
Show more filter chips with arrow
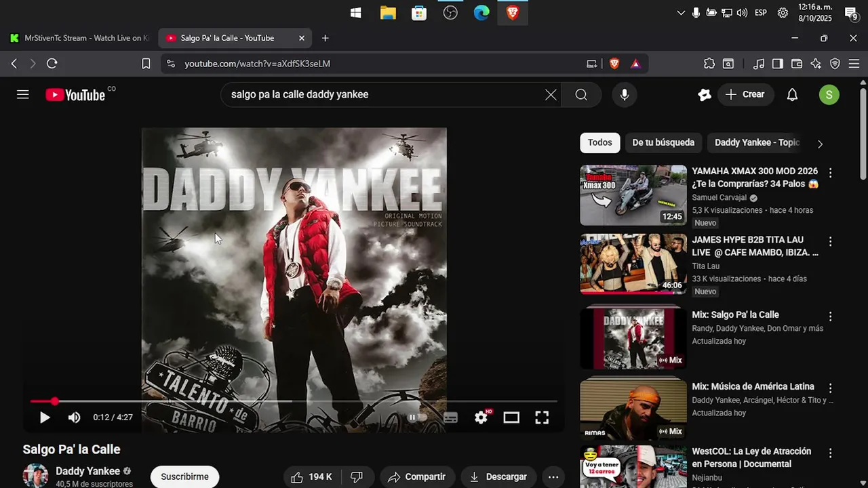820,144
